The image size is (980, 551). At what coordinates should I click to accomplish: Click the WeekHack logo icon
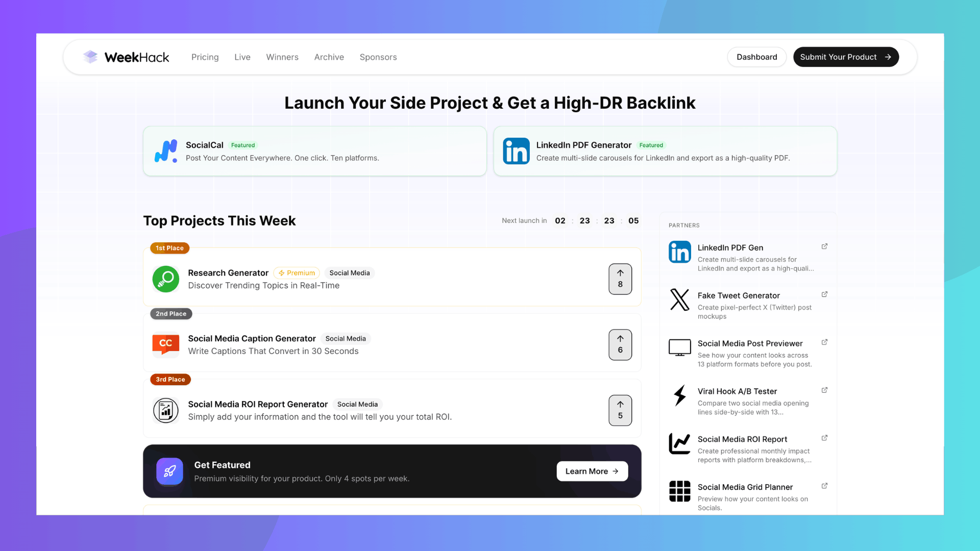click(90, 57)
